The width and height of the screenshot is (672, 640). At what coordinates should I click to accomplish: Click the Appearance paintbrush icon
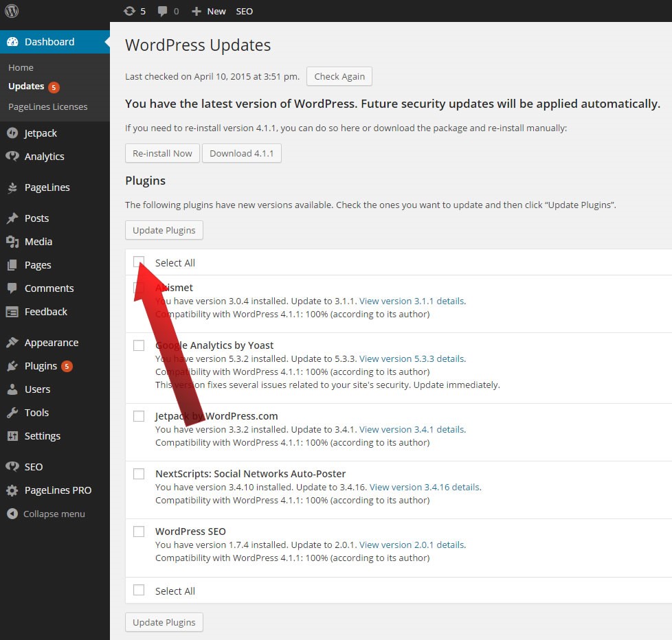coord(12,343)
